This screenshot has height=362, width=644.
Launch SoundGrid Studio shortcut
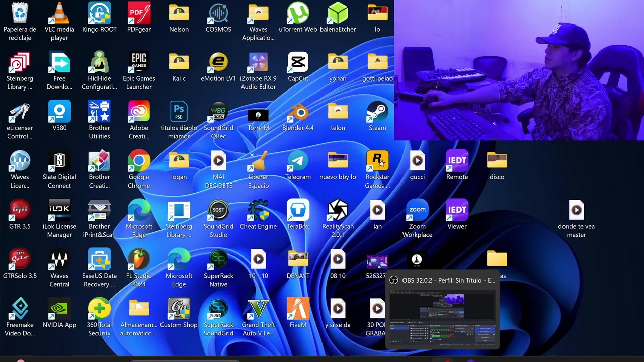(218, 211)
